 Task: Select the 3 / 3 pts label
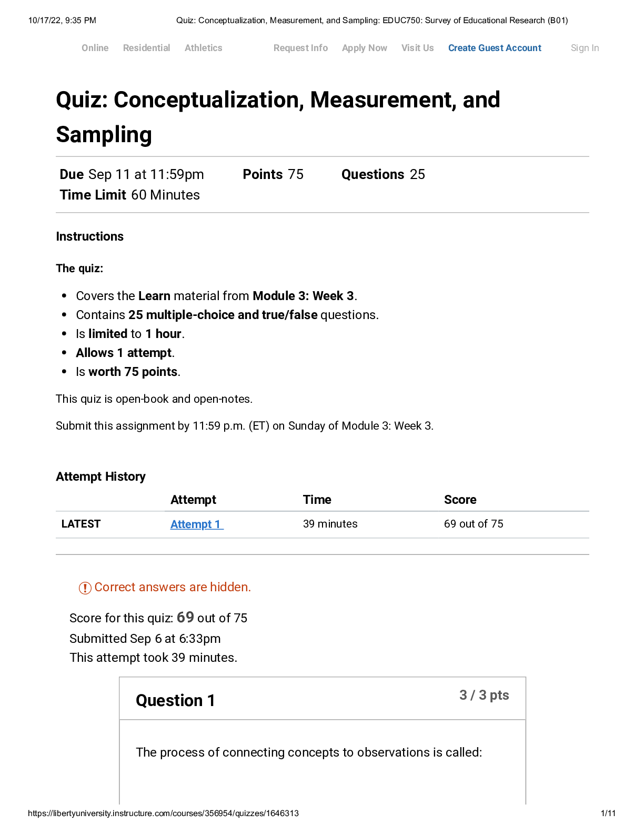(484, 695)
